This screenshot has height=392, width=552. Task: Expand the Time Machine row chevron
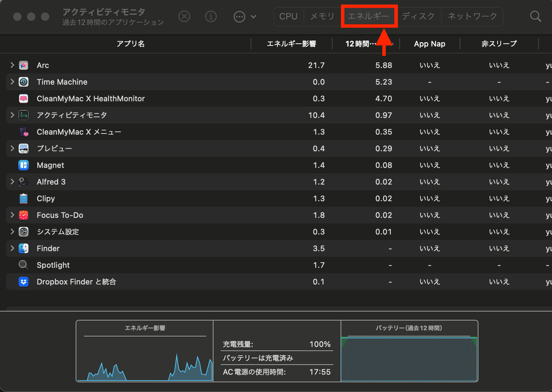click(12, 82)
